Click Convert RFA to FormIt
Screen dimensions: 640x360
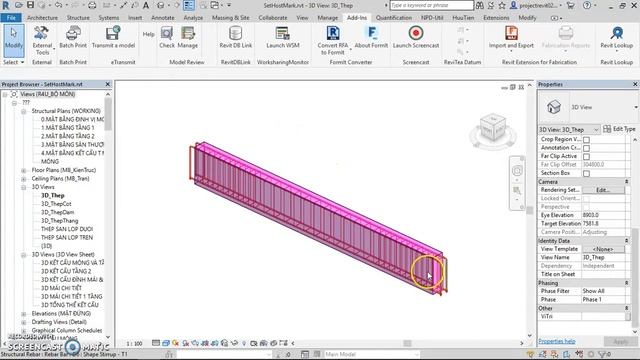click(333, 40)
